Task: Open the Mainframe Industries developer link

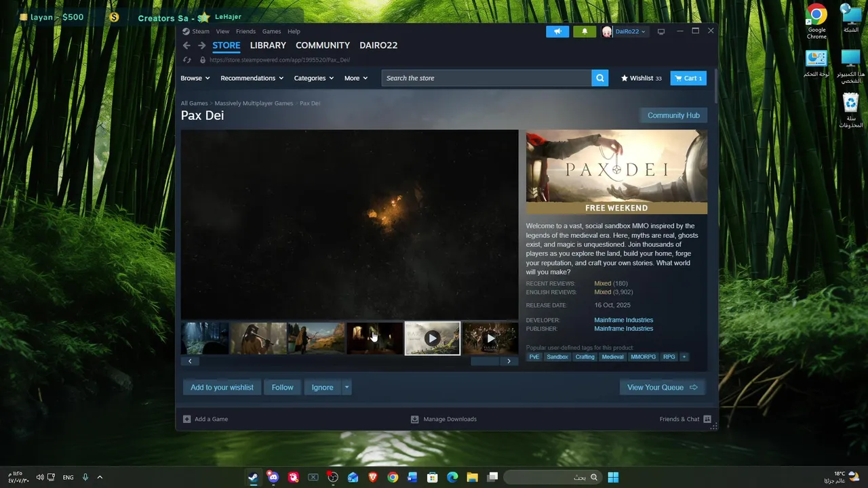Action: (x=623, y=320)
